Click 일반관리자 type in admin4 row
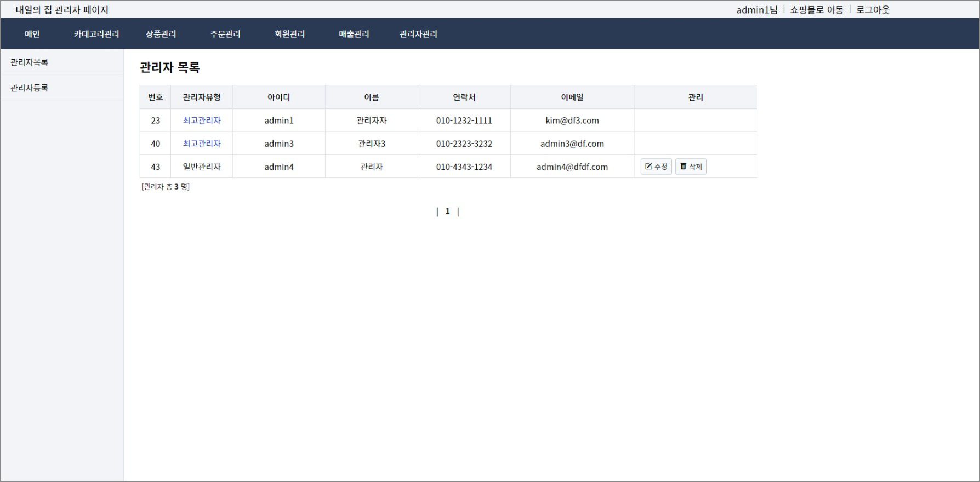This screenshot has width=980, height=482. click(202, 167)
